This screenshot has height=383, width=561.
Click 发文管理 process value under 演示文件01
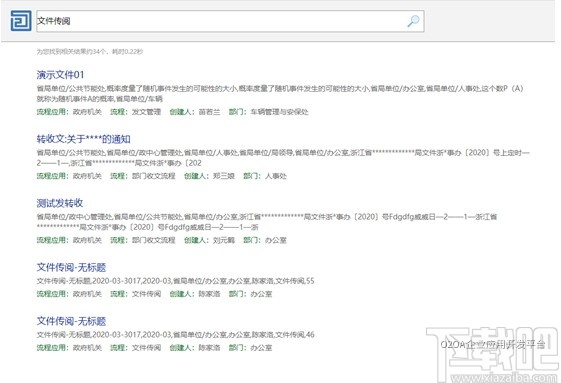tap(147, 112)
